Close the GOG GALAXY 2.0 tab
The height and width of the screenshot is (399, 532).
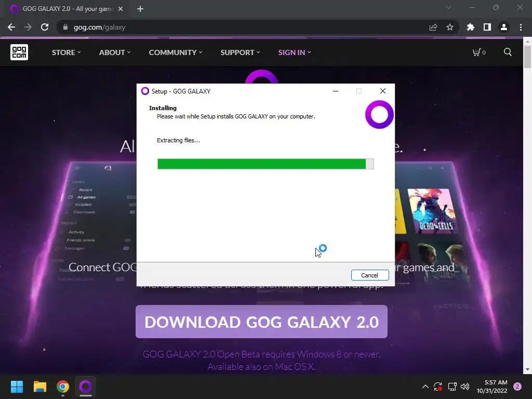(x=121, y=9)
